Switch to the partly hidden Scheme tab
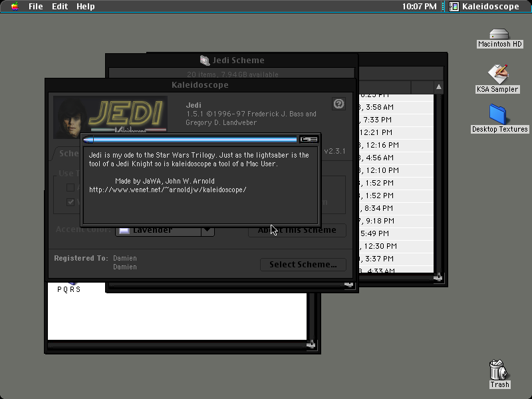This screenshot has height=399, width=532. coord(68,154)
